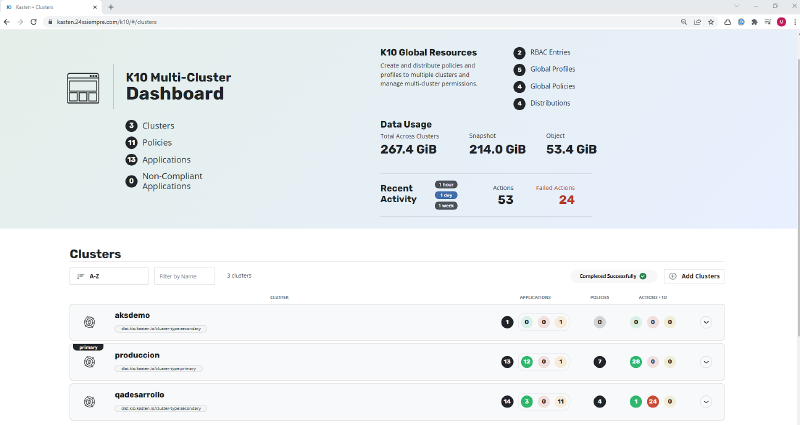Screen dimensions: 800x425
Task: Click the Global Profiles count badge 5
Action: click(x=519, y=69)
